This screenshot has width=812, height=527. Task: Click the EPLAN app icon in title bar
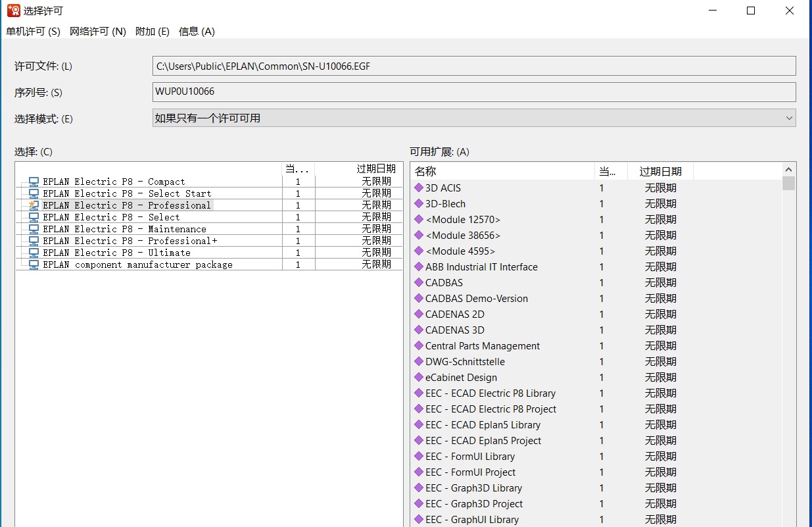pos(13,11)
